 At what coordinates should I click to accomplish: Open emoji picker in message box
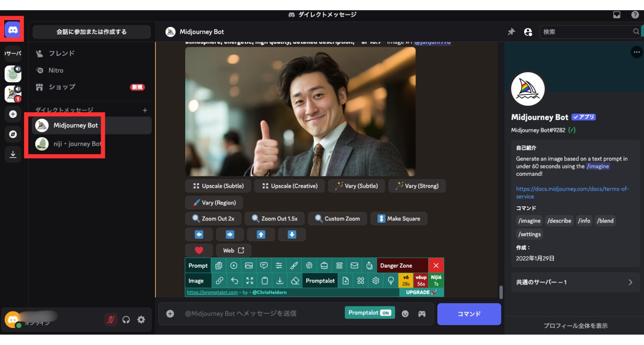[405, 314]
